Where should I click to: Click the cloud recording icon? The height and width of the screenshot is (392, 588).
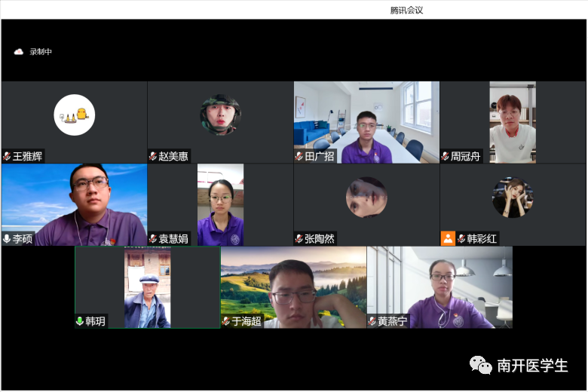point(19,52)
